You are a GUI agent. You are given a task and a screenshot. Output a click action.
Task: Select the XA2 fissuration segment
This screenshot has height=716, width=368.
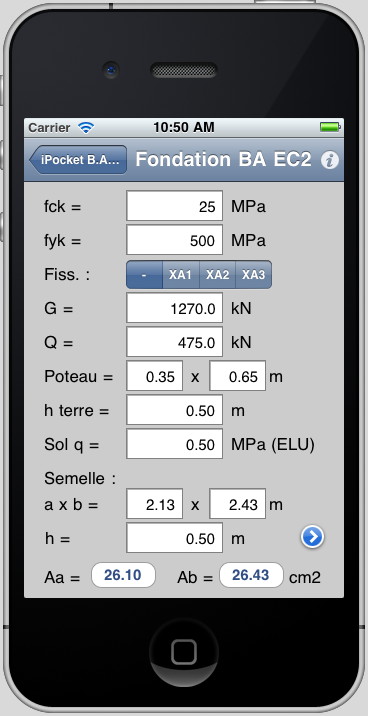click(217, 275)
